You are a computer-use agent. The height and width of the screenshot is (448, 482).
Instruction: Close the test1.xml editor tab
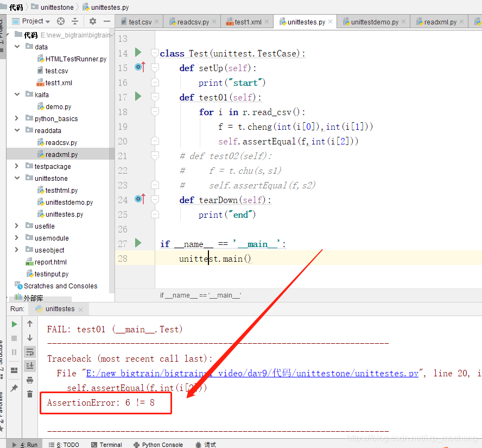[x=267, y=22]
